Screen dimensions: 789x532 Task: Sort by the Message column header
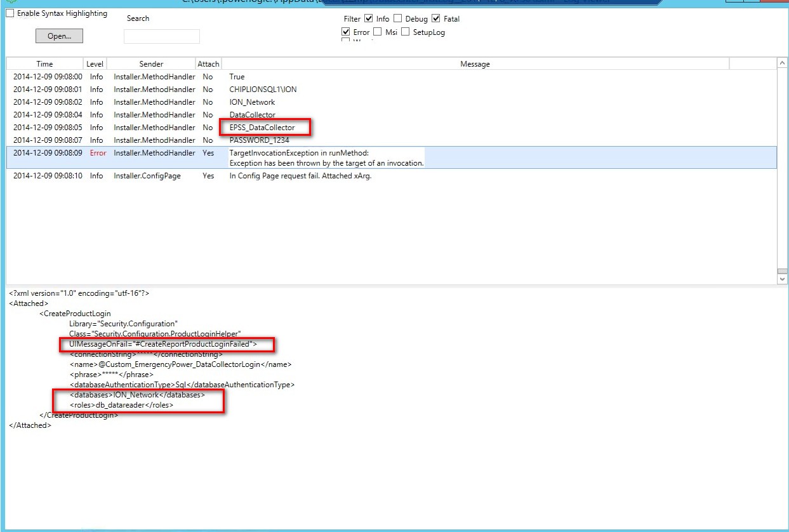point(475,63)
